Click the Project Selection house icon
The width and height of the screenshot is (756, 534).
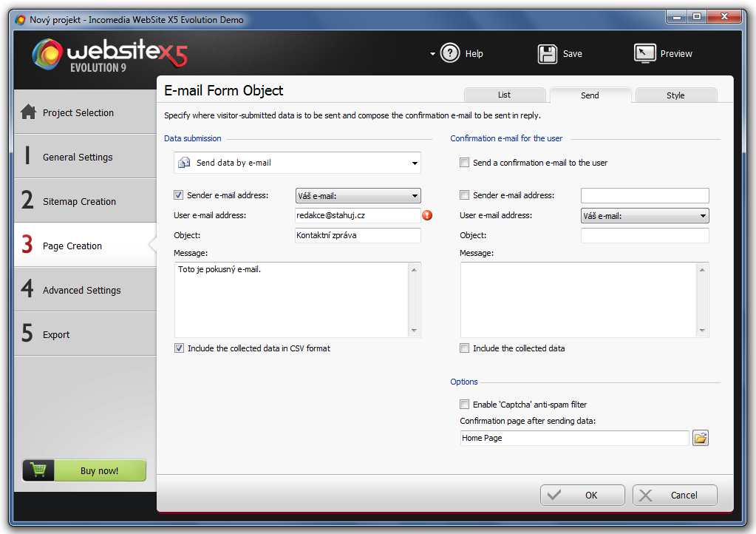(28, 112)
